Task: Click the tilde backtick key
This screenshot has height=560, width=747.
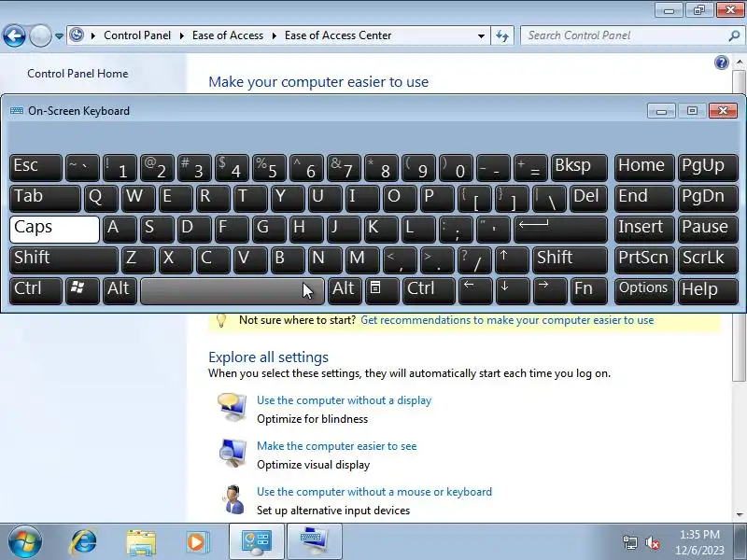Action: 82,168
